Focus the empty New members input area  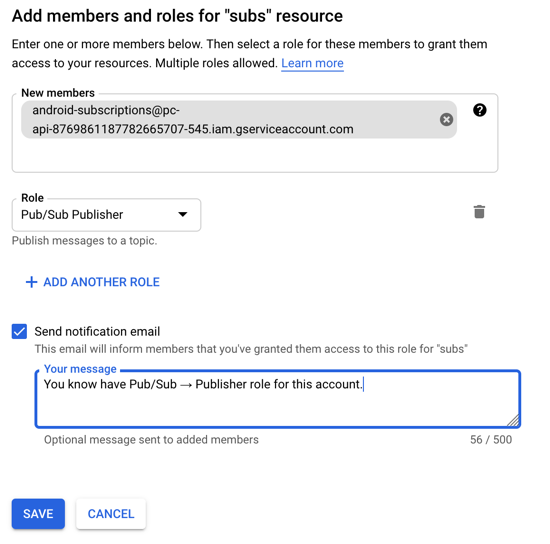click(255, 155)
